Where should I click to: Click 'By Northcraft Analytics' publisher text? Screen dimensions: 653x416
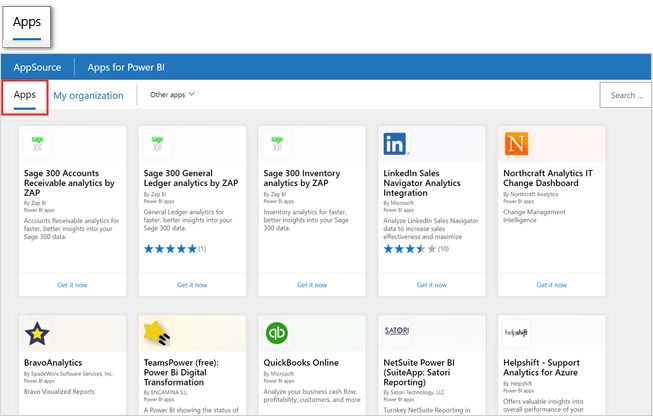(531, 194)
